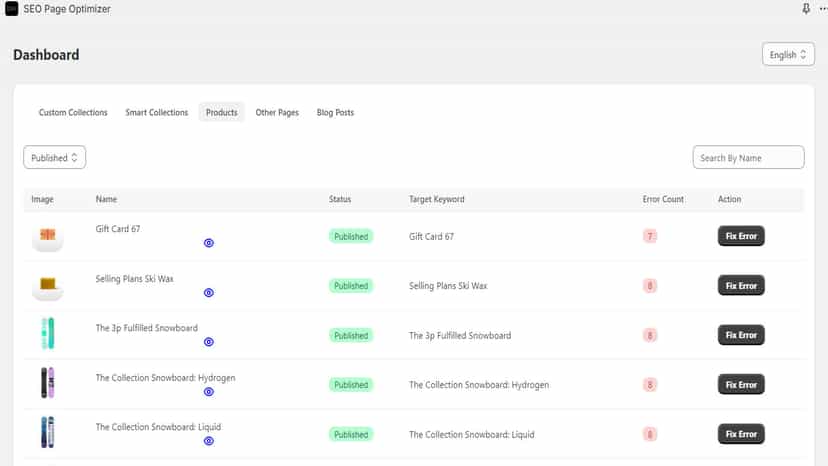This screenshot has height=466, width=828.
Task: Switch to the Smart Collections tab
Action: coord(156,113)
